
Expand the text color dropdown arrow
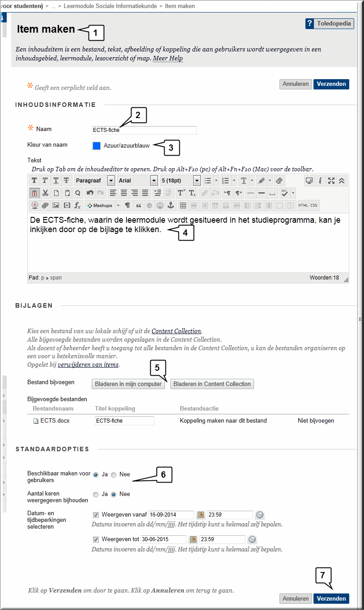(253, 181)
